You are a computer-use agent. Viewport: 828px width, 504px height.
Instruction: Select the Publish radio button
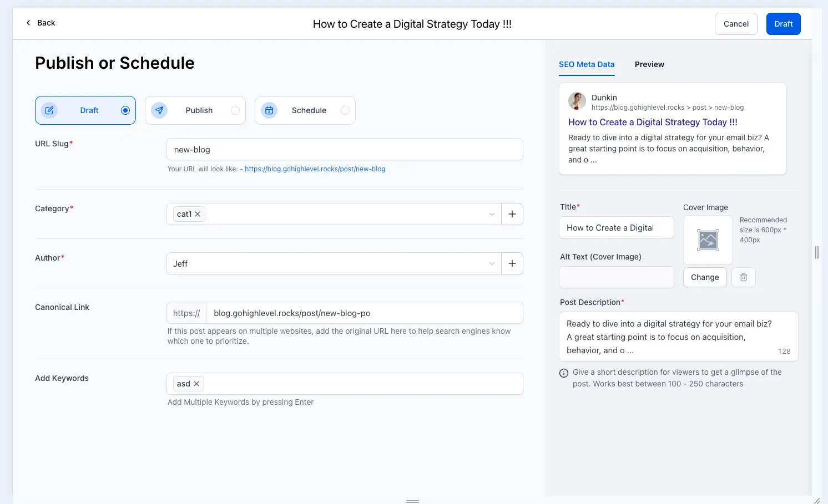[235, 110]
